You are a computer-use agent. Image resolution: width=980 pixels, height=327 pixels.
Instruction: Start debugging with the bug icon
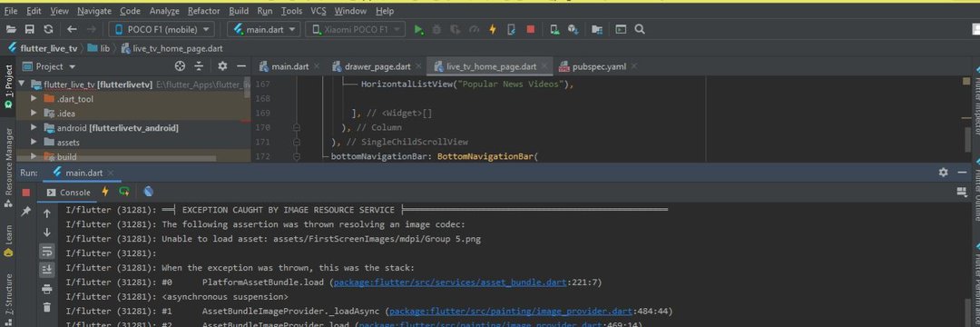point(436,29)
